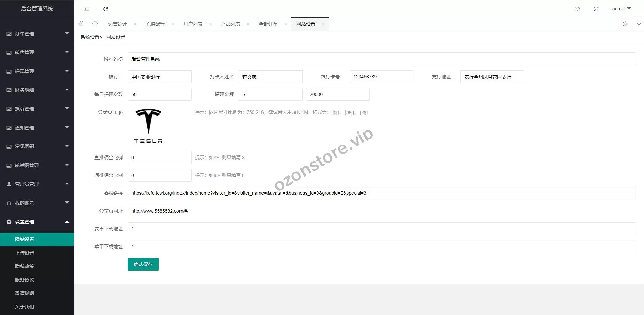Click the Tesla logo preview image
The image size is (644, 315).
tap(148, 126)
